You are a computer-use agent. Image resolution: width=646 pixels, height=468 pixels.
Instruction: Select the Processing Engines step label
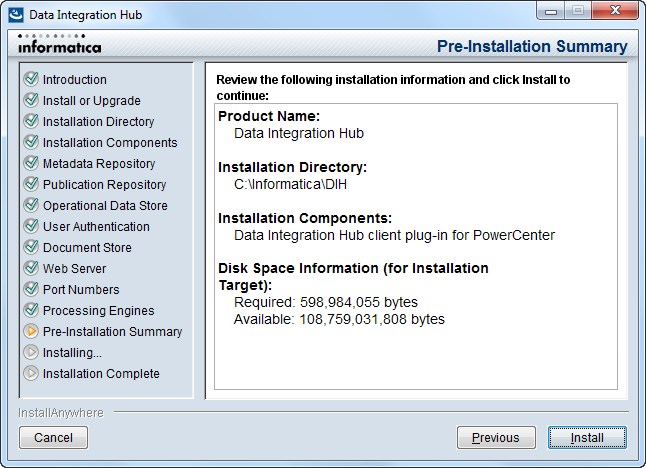click(x=98, y=311)
